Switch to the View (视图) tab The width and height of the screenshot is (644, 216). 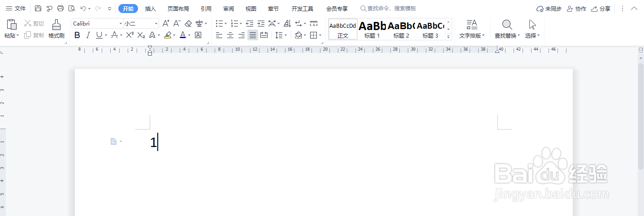(x=251, y=9)
